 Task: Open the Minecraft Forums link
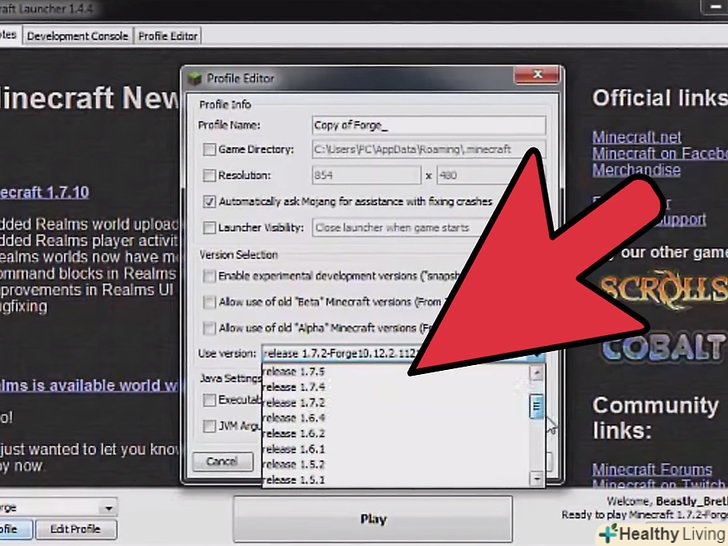point(652,469)
